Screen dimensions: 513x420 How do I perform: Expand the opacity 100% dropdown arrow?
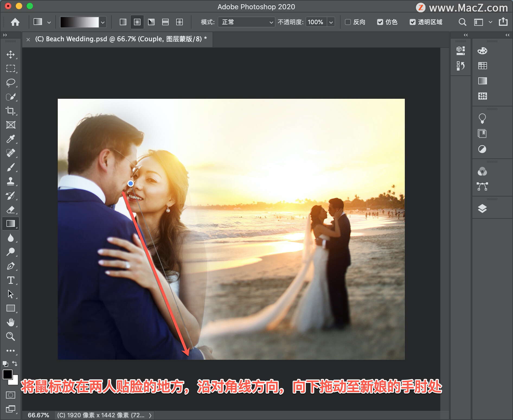point(331,22)
